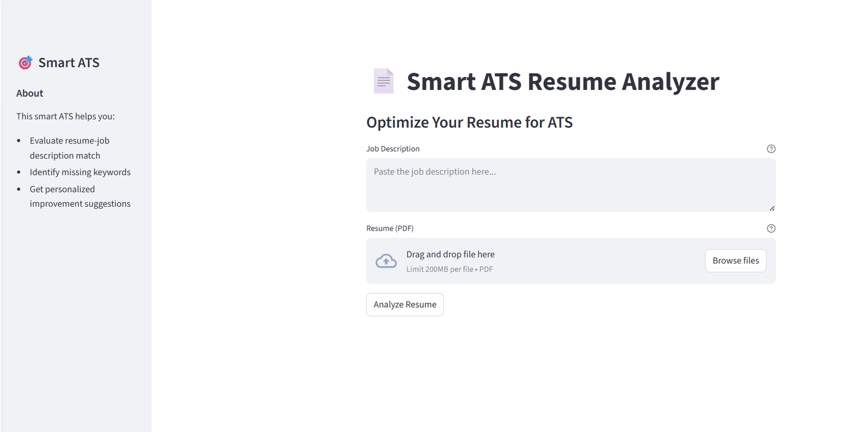This screenshot has width=868, height=432.
Task: Click the Get personalized improvement suggestions bullet
Action: (80, 196)
